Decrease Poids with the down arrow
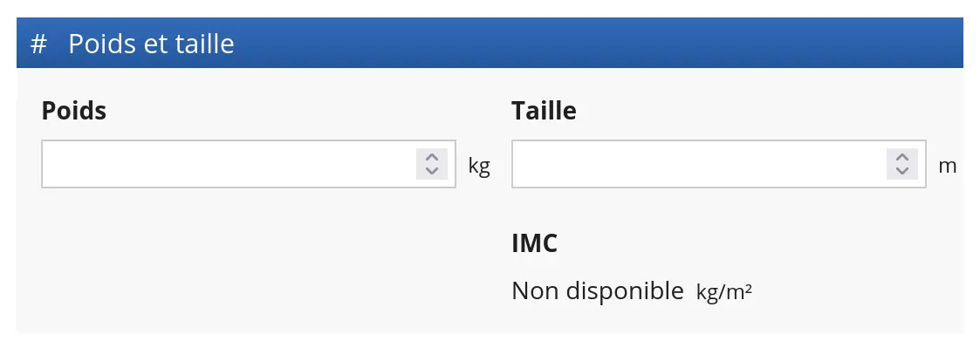 tap(432, 171)
